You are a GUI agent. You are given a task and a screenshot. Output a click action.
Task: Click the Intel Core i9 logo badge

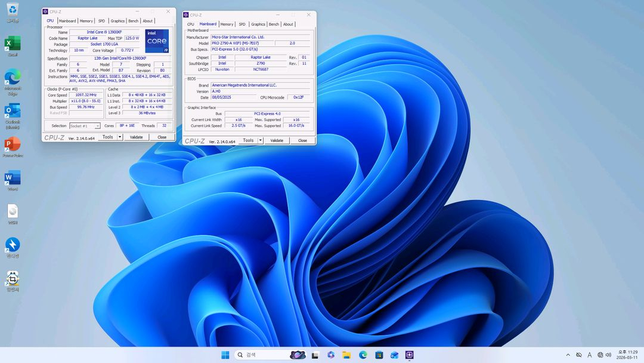[156, 40]
